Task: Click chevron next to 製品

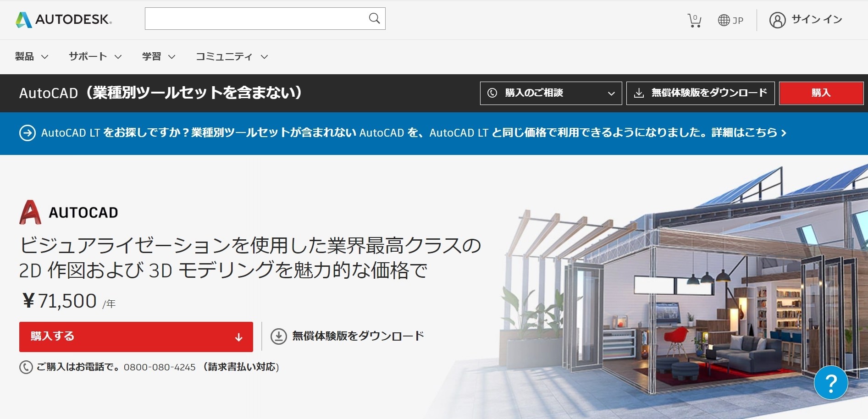Action: 44,57
